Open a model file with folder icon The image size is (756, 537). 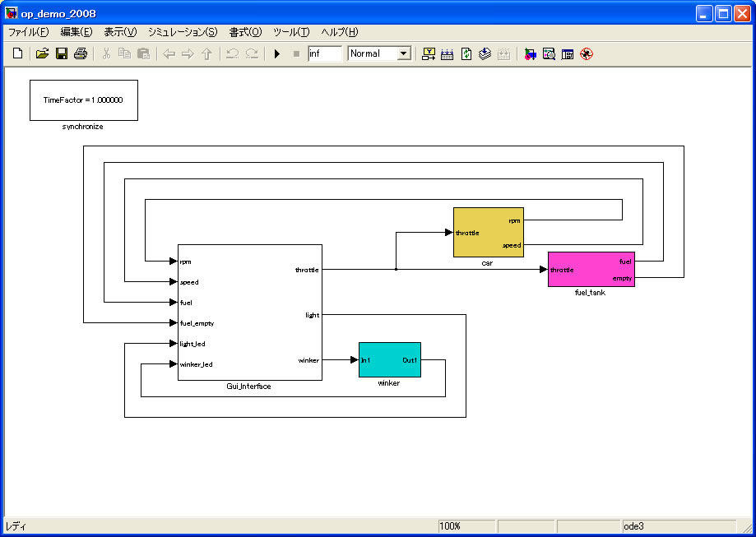pyautogui.click(x=42, y=54)
